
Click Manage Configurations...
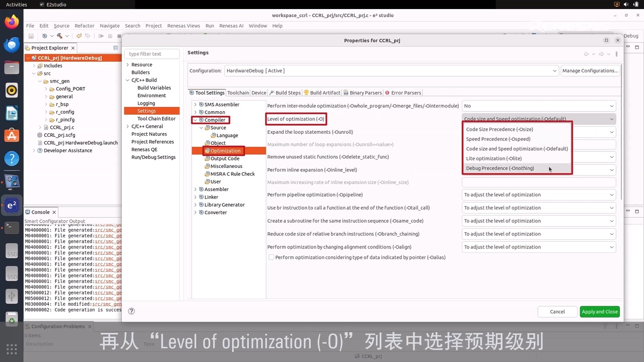click(590, 70)
